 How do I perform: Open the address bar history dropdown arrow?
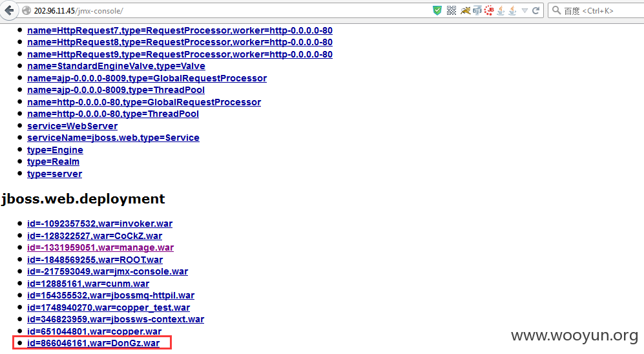point(525,11)
